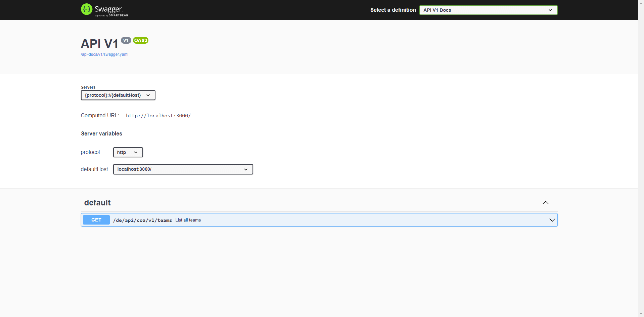Click the Server variables heading

[101, 133]
